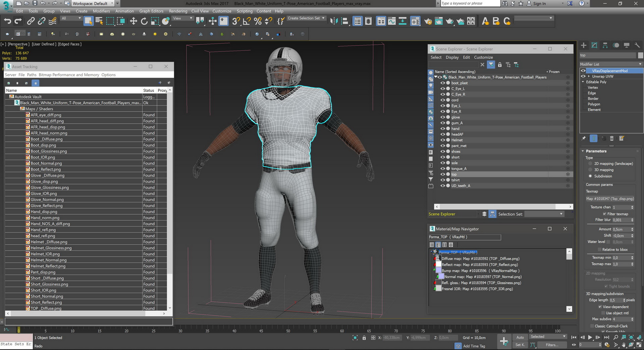Click Remove modifier trash icon
This screenshot has height=350, width=644.
(x=612, y=138)
